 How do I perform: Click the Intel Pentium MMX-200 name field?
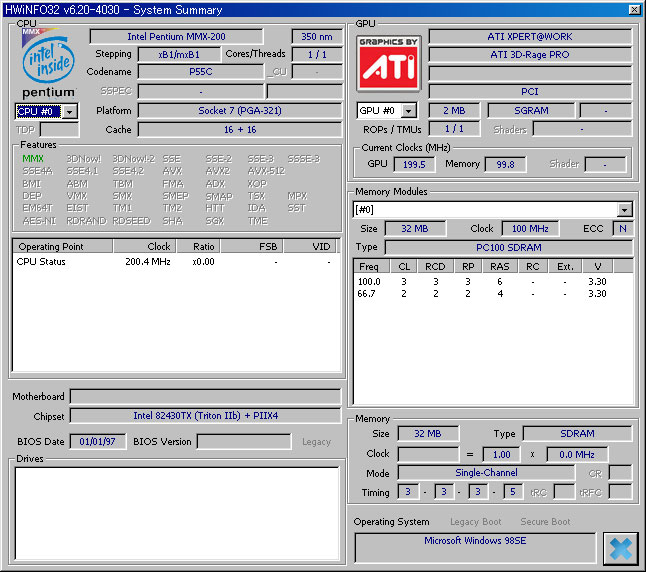click(176, 36)
